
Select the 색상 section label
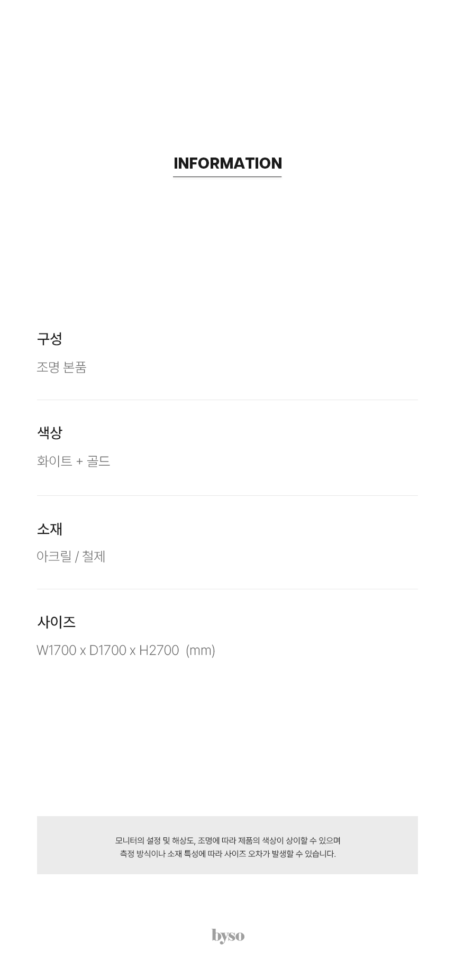pos(50,433)
